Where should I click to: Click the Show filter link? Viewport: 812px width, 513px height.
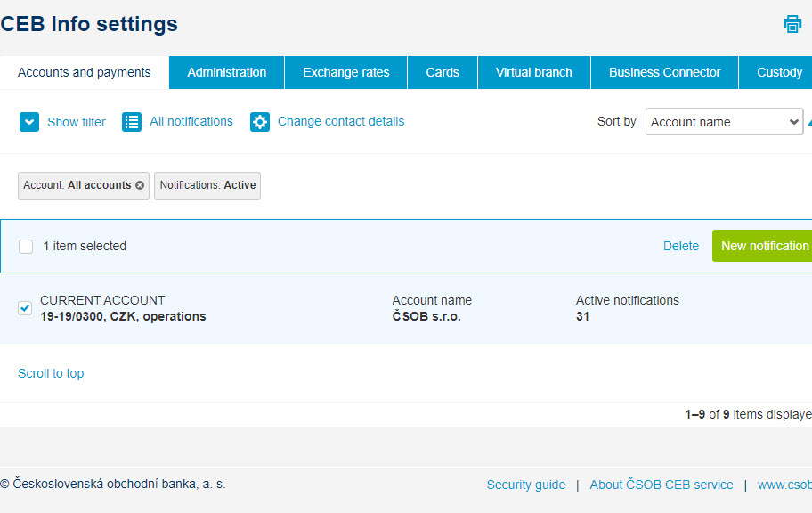(x=77, y=122)
